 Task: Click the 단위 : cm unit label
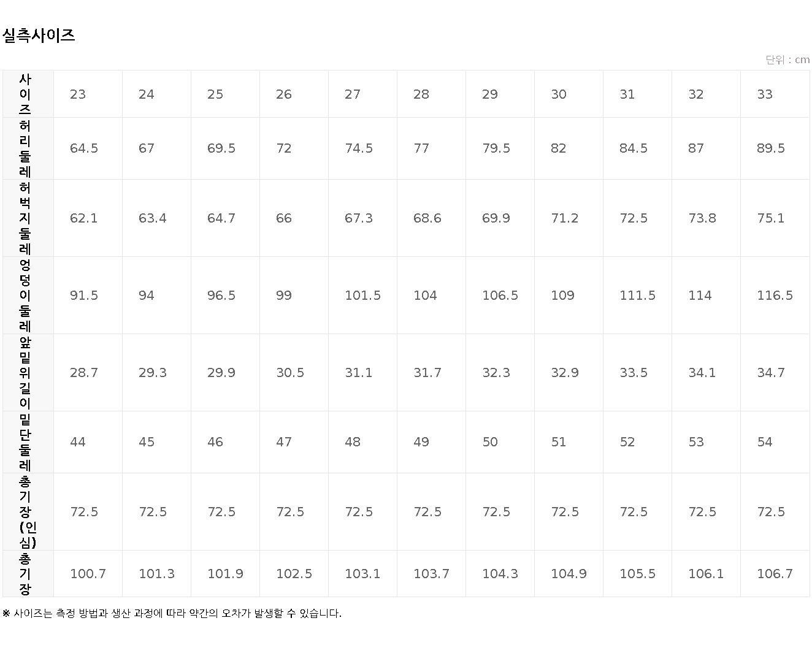(787, 59)
